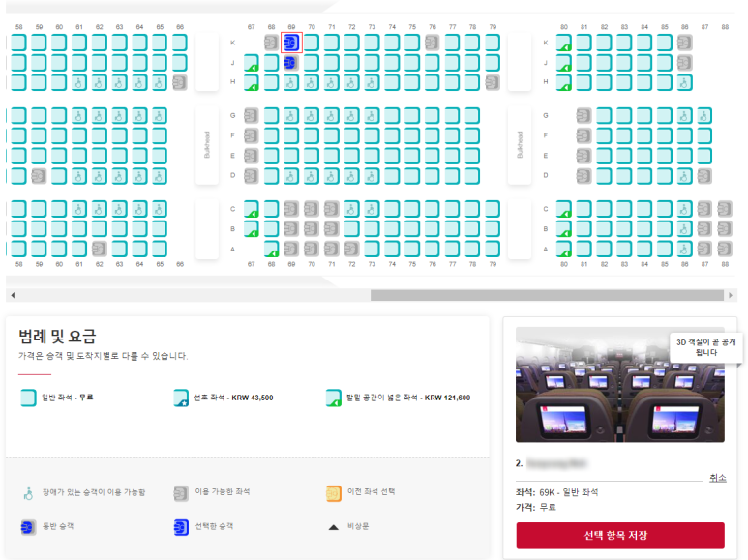This screenshot has width=748, height=560.
Task: Select accessible seat 61H
Action: coord(78,82)
